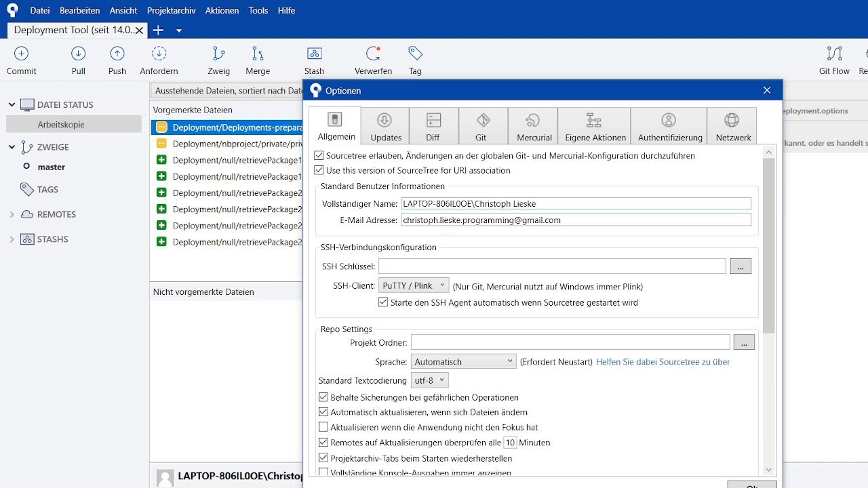
Task: Toggle Starte den SSH Agent automatisch checkbox
Action: 383,302
